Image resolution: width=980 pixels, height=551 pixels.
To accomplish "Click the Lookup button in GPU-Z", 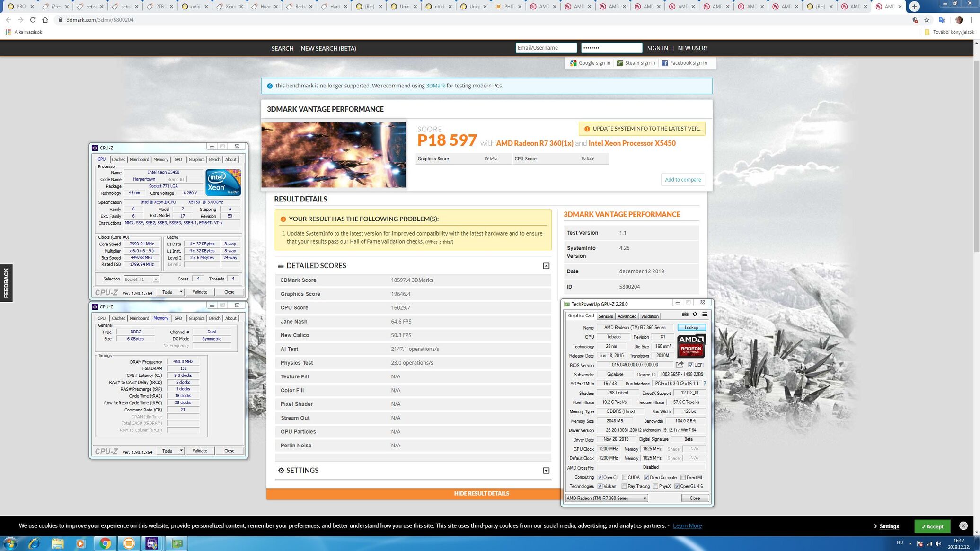I will pos(691,327).
